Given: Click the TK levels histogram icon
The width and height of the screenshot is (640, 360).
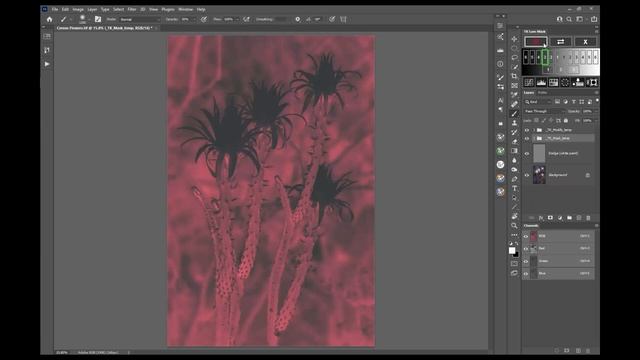Looking at the screenshot, I should point(541,83).
